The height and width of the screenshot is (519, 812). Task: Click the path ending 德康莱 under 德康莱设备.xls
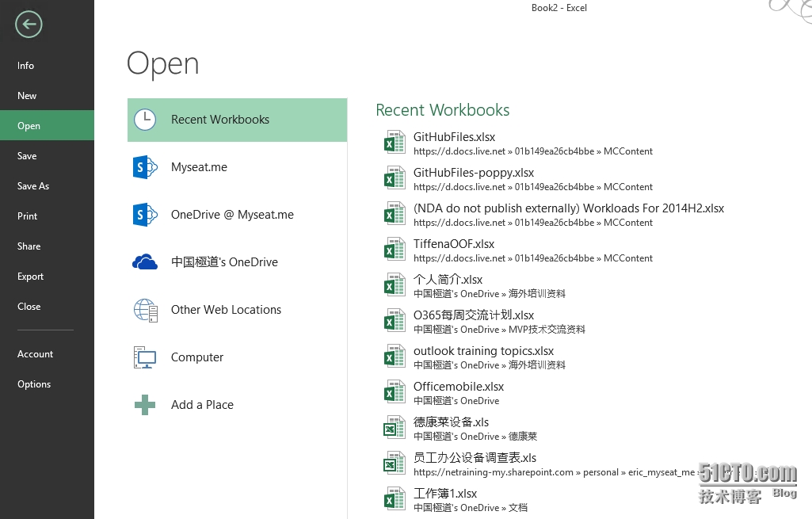475,437
